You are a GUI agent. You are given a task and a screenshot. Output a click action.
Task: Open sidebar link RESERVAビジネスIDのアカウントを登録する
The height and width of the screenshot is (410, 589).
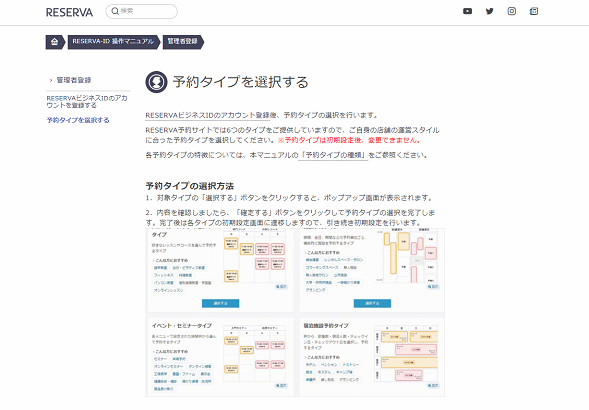click(x=87, y=101)
